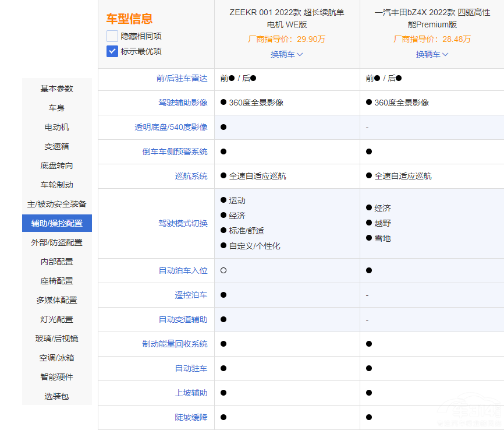Screen dimensions: 504x430
Task: Click the ZEEKR 001 2022款 model title
Action: [286, 18]
